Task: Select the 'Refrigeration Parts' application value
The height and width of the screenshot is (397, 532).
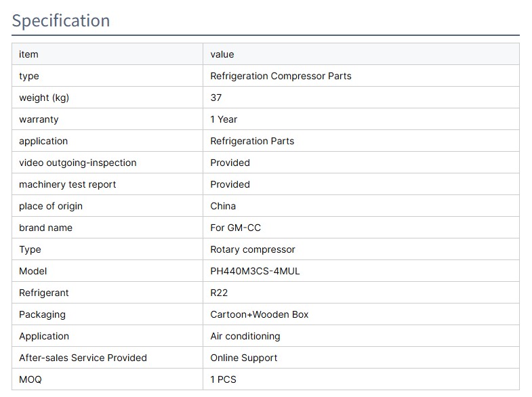Action: [x=252, y=141]
